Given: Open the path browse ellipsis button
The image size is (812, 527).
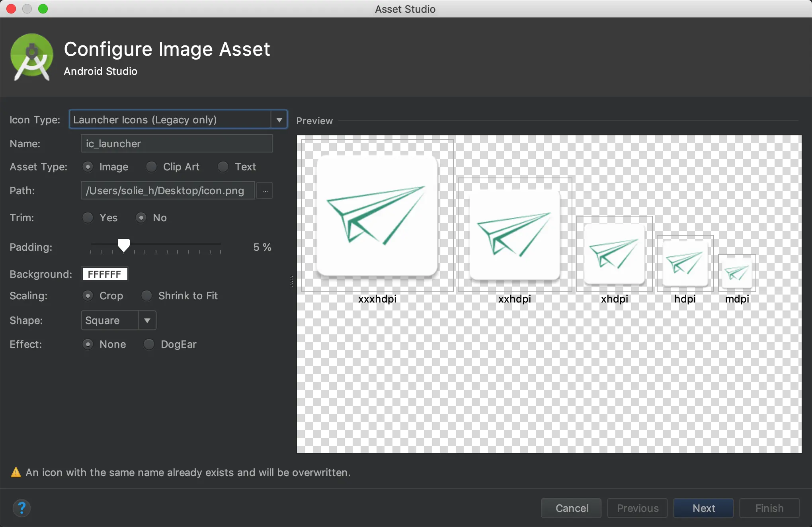Looking at the screenshot, I should [265, 191].
